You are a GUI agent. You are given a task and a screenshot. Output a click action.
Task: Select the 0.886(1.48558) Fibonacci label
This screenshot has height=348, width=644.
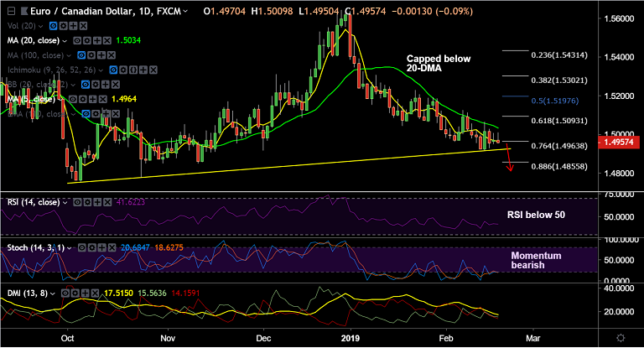(559, 166)
